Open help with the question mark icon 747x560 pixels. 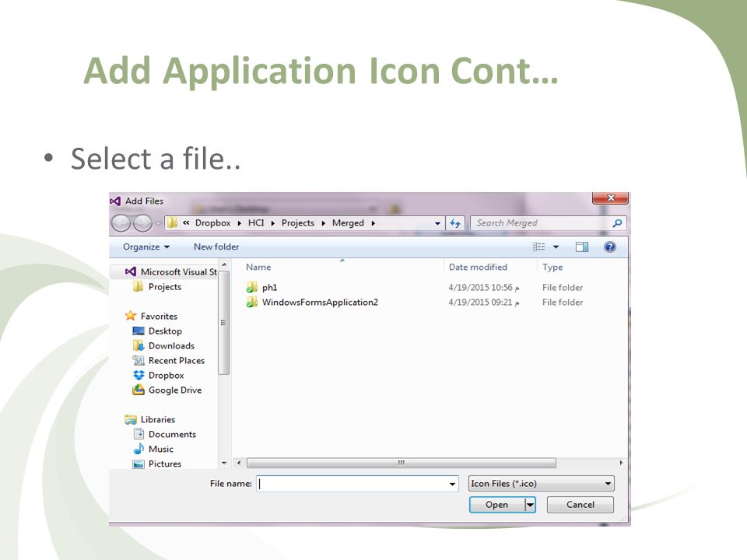coord(609,247)
